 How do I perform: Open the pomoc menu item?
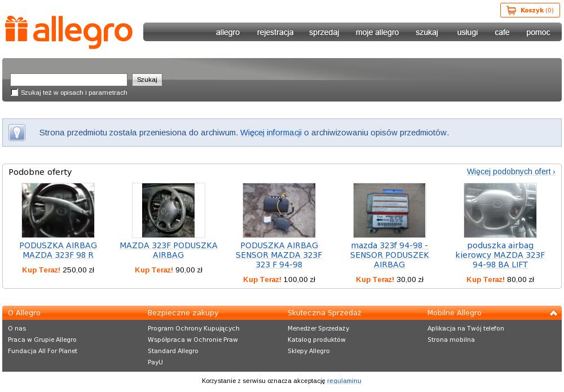(538, 32)
